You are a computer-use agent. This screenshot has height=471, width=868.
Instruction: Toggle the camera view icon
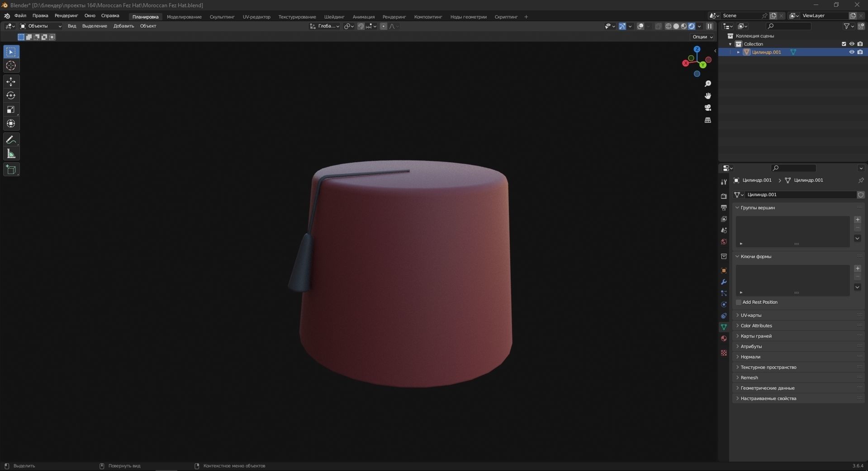[x=708, y=108]
